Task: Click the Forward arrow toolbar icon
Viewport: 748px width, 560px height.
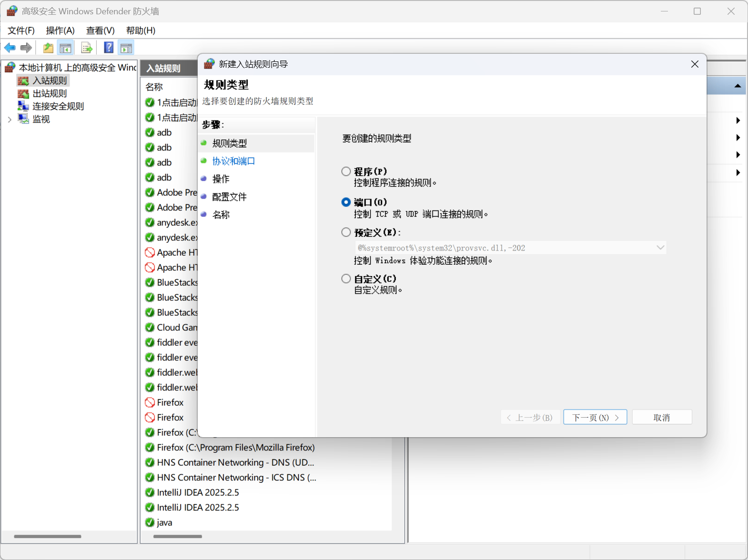Action: pos(26,48)
